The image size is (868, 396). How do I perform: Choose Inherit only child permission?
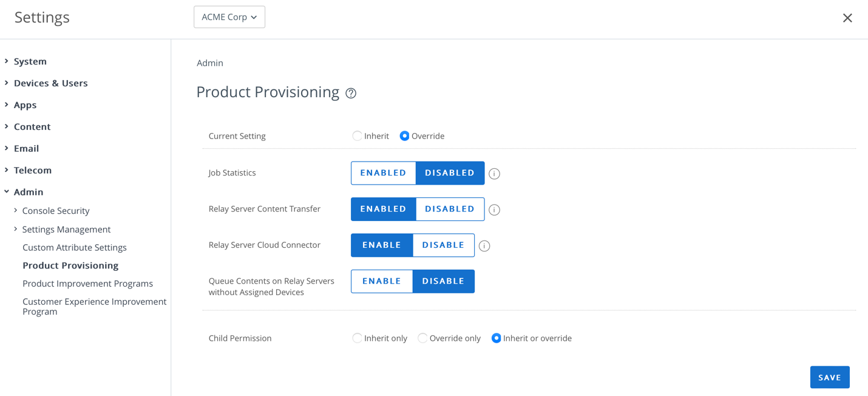coord(357,338)
